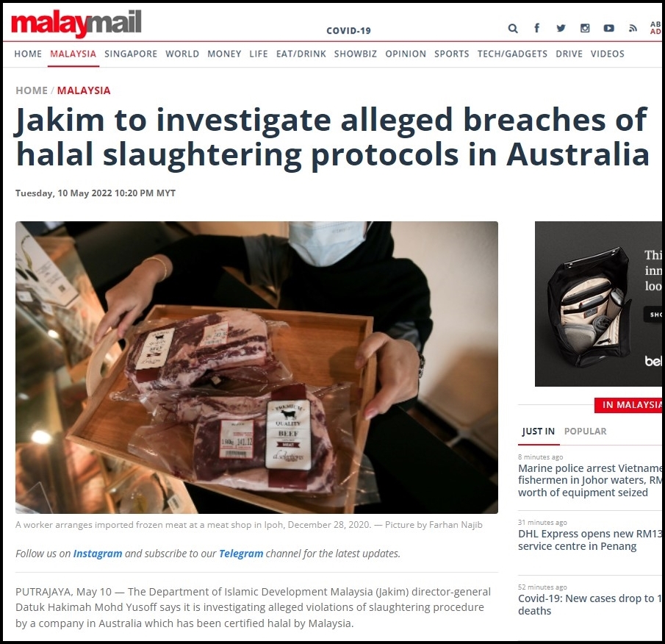The image size is (665, 644).
Task: Click the HOME breadcrumb link
Action: click(32, 90)
